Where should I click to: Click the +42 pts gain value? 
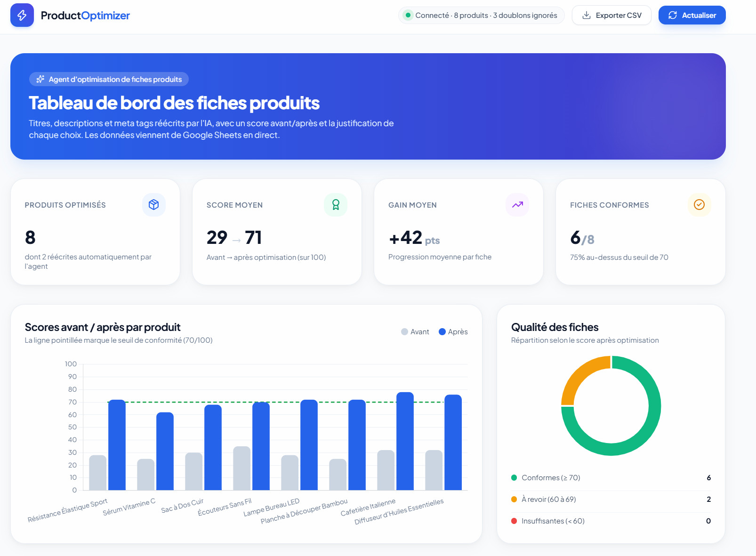tap(414, 238)
